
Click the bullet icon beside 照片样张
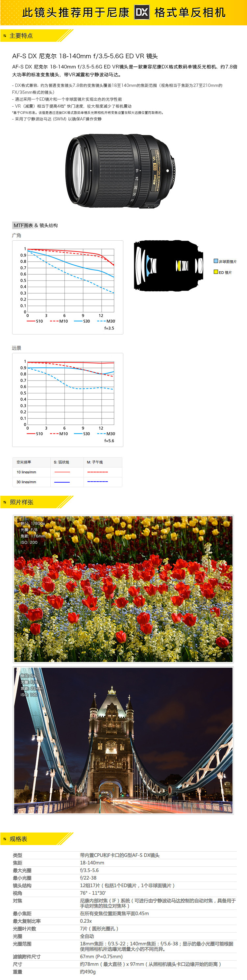(5, 502)
